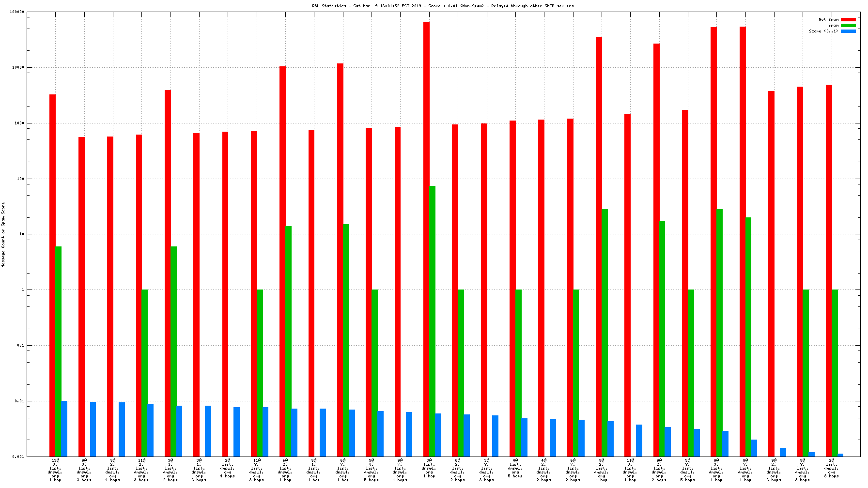Viewport: 868px width, 488px height.
Task: Click the "0@ list.dnswl.org 5 hops" axis label
Action: point(515,468)
